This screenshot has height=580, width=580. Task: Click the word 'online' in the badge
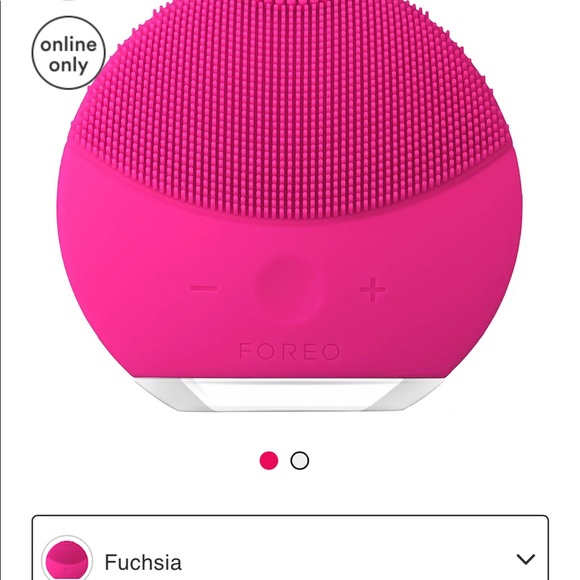click(x=68, y=45)
